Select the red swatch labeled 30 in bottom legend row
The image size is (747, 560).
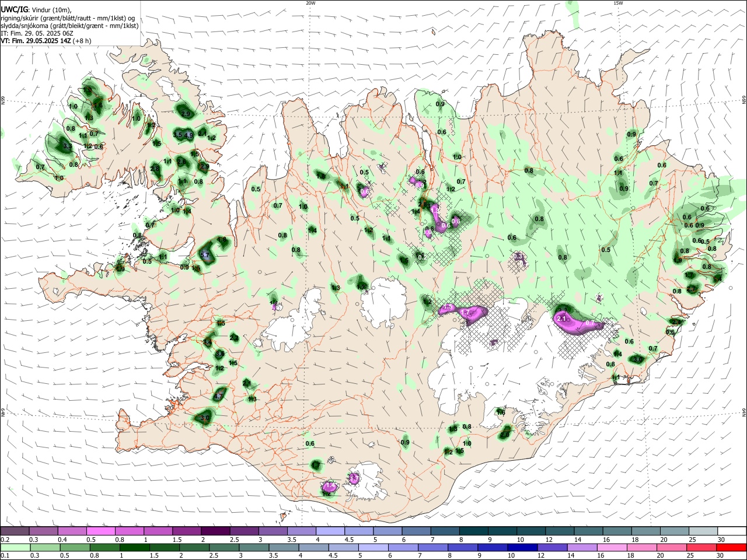(732, 548)
